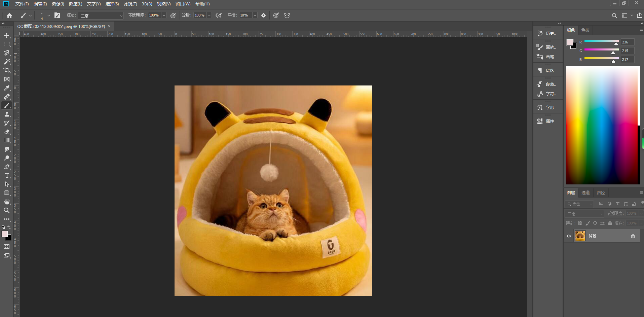Select the Path Selection tool

point(7,184)
